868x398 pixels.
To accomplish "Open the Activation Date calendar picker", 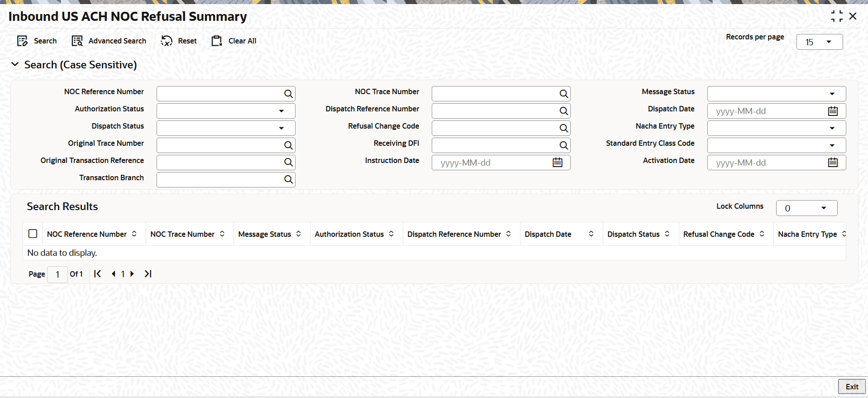I will (x=833, y=163).
